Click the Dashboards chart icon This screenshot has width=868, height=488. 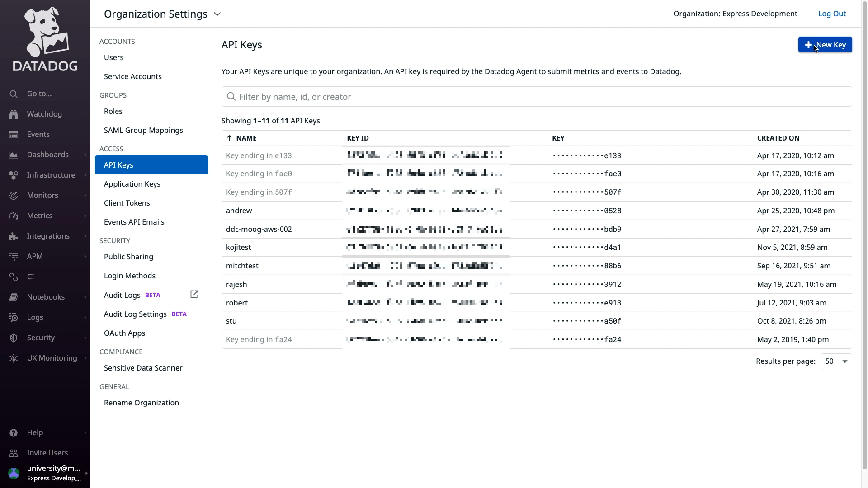(14, 155)
